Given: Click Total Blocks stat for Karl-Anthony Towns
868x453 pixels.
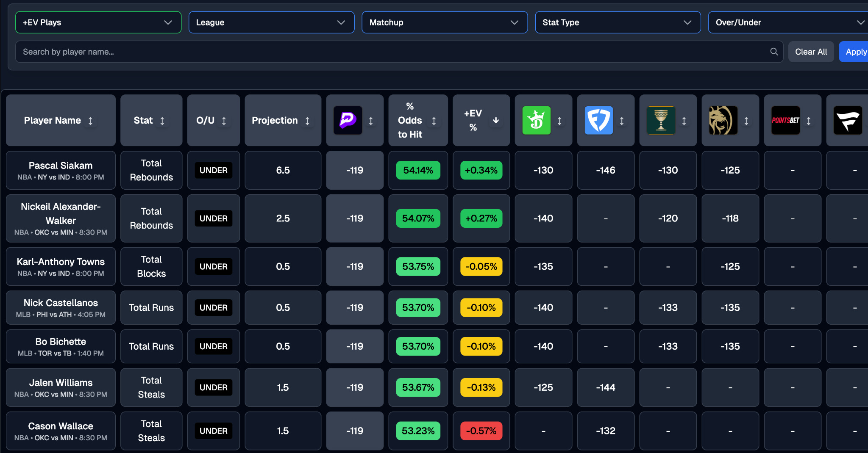Looking at the screenshot, I should 151,267.
